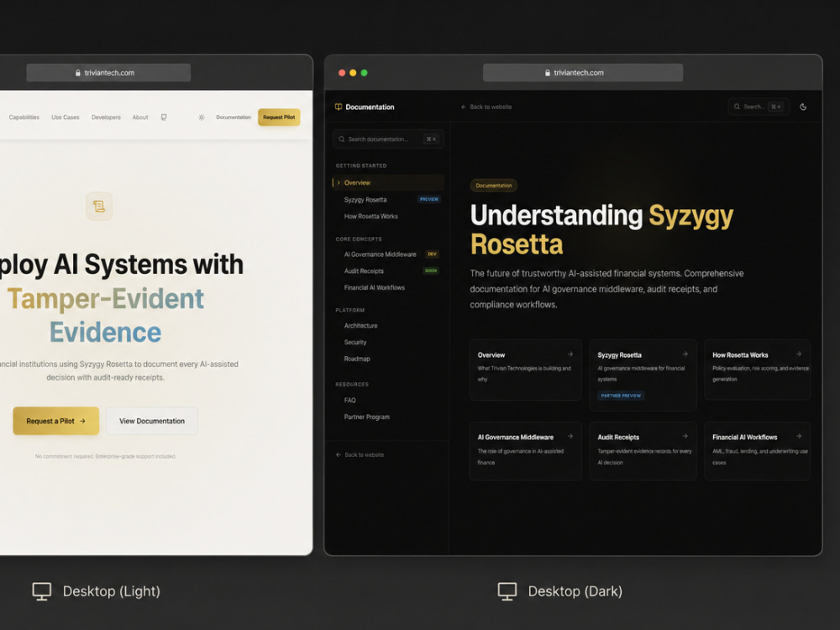Click the Documentation book icon in the dark window
840x630 pixels.
click(338, 107)
